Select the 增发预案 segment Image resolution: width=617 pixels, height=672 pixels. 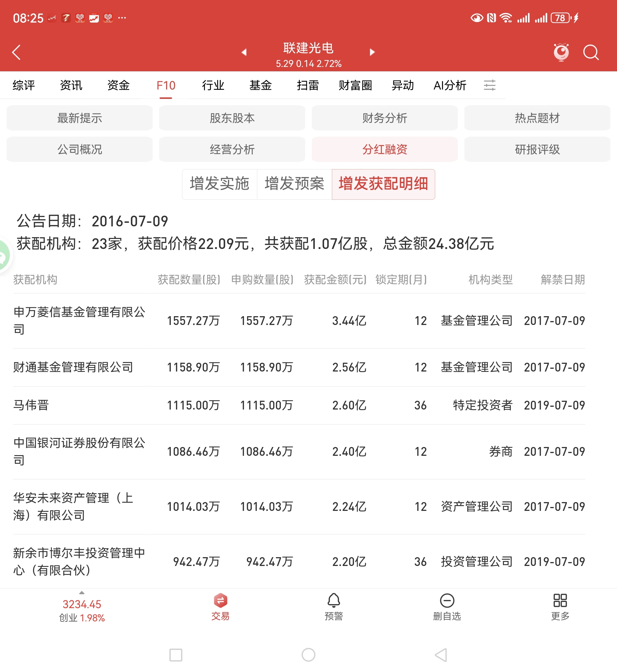tap(294, 184)
